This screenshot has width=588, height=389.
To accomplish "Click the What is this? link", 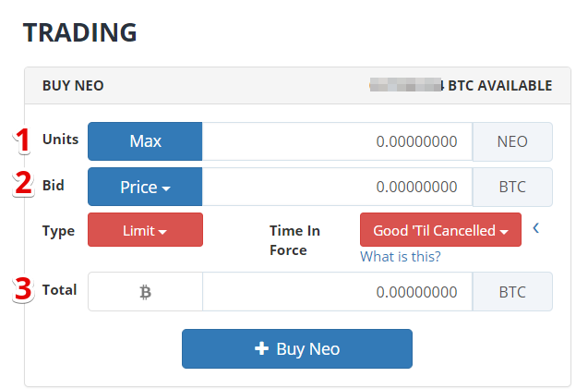I will tap(401, 257).
